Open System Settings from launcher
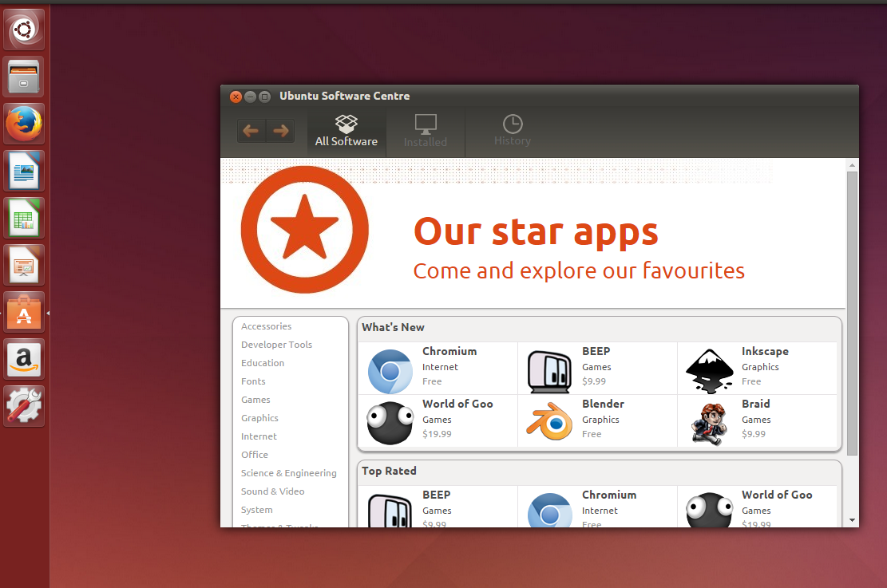The image size is (887, 588). pyautogui.click(x=24, y=406)
